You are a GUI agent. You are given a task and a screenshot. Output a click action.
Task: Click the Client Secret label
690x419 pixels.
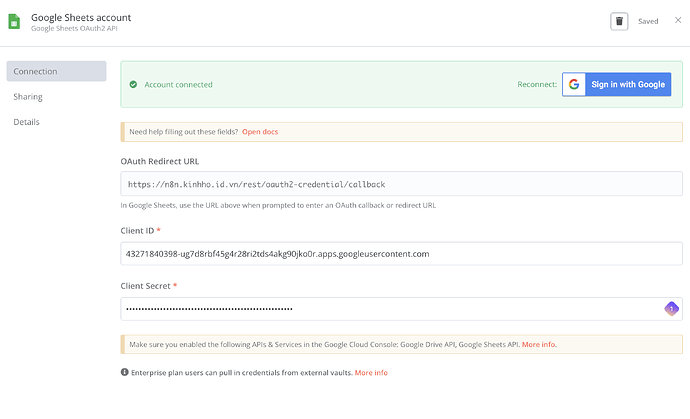click(x=145, y=286)
